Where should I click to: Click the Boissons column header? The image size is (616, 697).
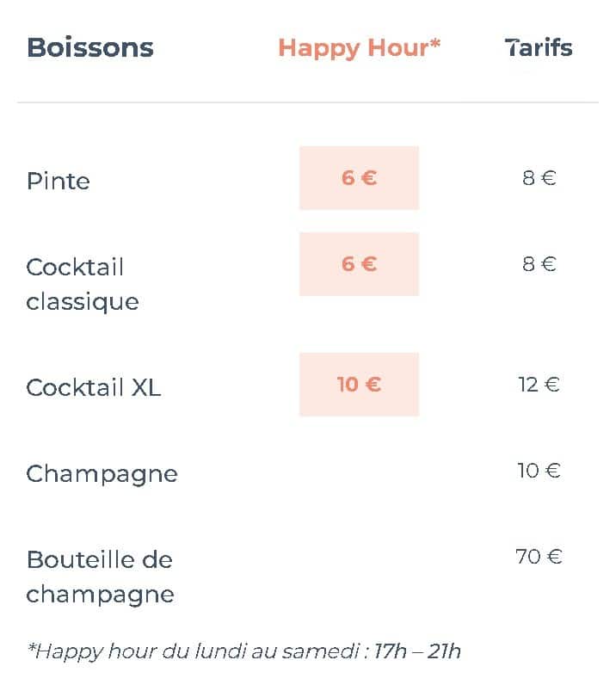[x=90, y=47]
